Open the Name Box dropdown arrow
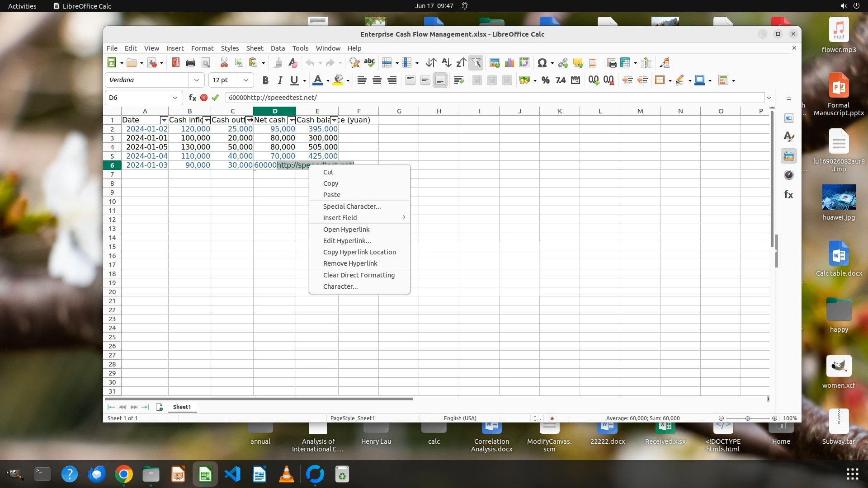The height and width of the screenshot is (488, 868). 175,98
